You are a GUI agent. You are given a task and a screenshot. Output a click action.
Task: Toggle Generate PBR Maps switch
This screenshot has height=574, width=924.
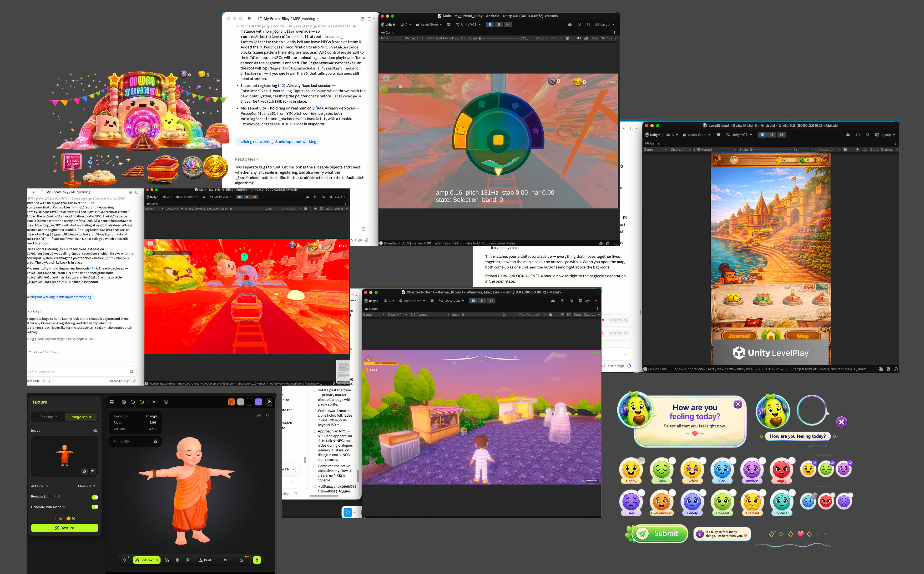pyautogui.click(x=95, y=507)
